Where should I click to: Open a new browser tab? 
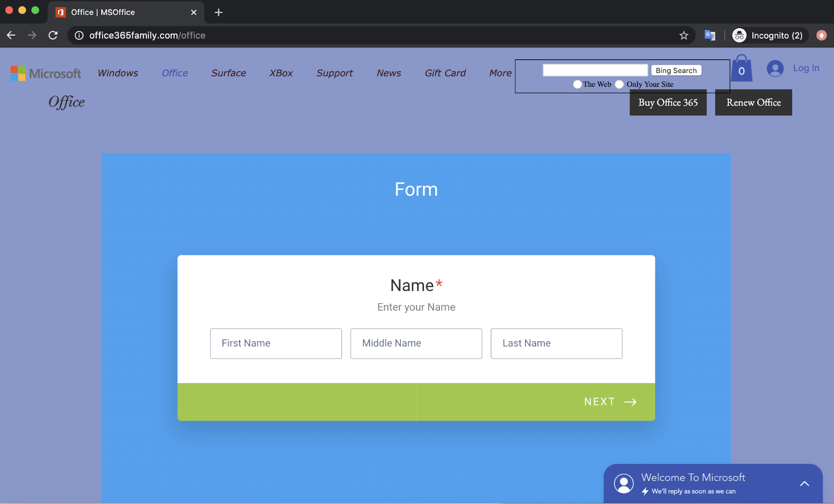(x=218, y=13)
